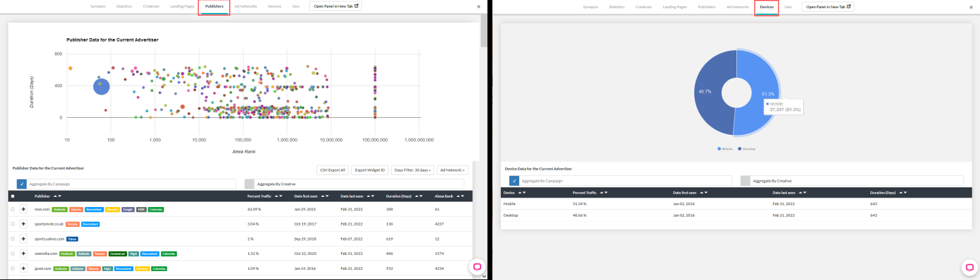Open the Ad Network dropdown
This screenshot has width=980, height=280.
tap(453, 170)
